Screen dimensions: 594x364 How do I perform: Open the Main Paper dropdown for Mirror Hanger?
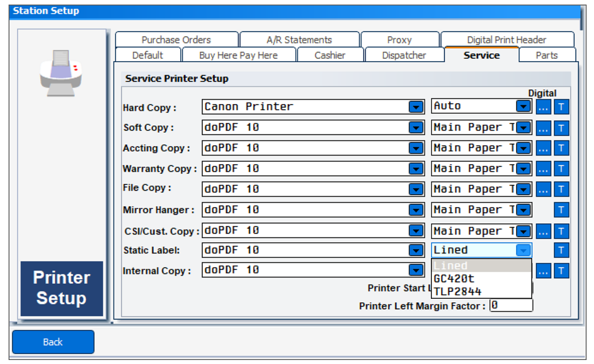tap(524, 209)
